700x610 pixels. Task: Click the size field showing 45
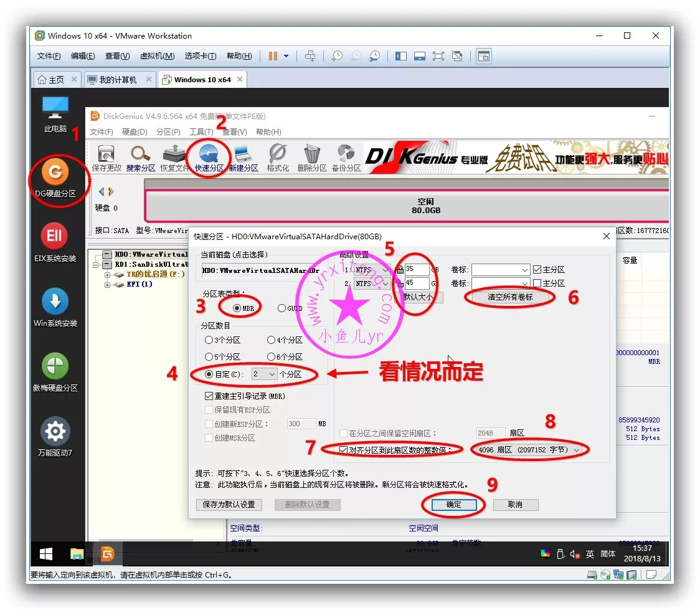[x=417, y=283]
